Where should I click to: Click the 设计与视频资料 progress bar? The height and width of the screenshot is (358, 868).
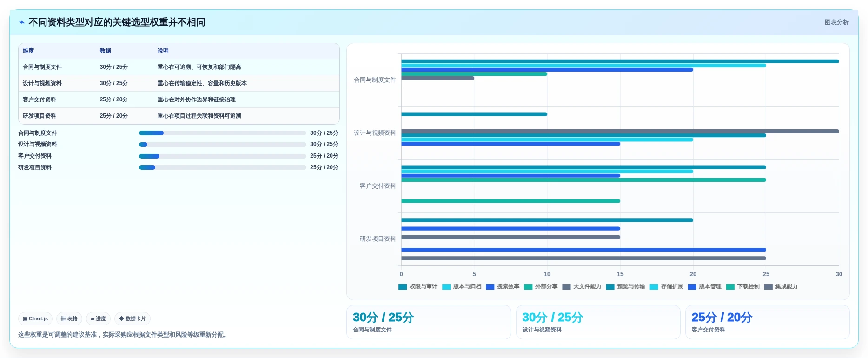[x=222, y=145]
